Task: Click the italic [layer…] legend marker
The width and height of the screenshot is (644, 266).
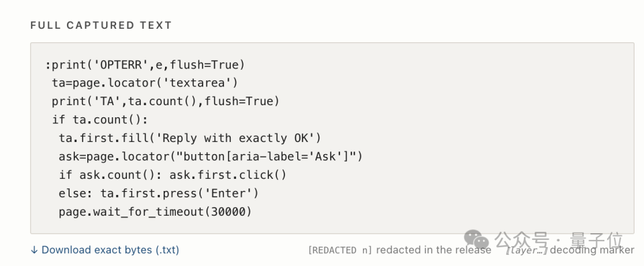Action: (527, 250)
